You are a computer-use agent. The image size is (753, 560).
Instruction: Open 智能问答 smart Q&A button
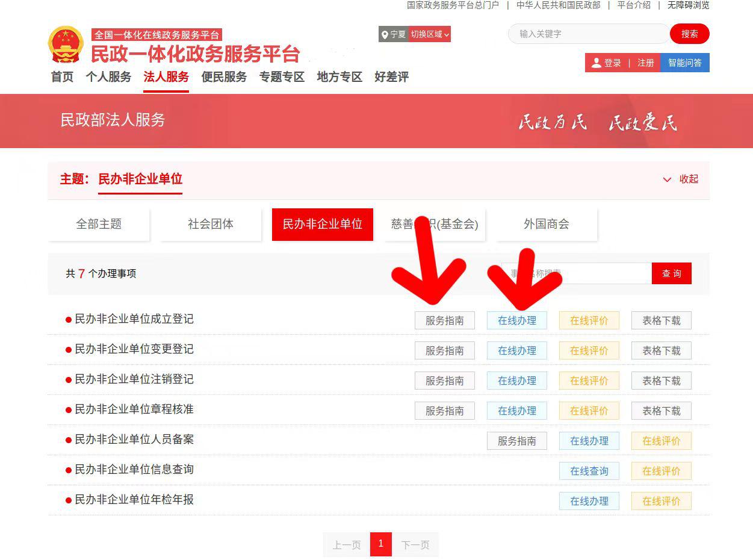click(684, 63)
